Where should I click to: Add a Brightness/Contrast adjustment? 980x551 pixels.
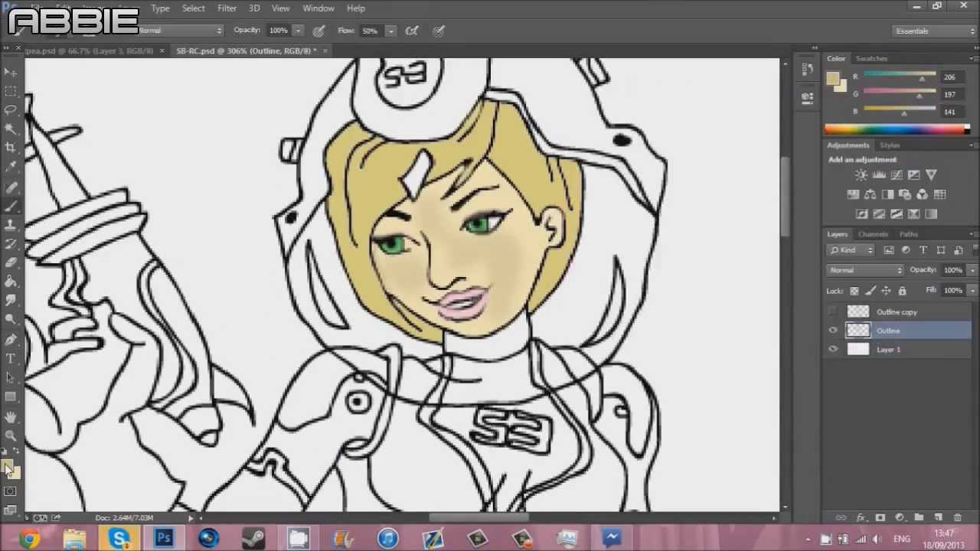click(861, 175)
